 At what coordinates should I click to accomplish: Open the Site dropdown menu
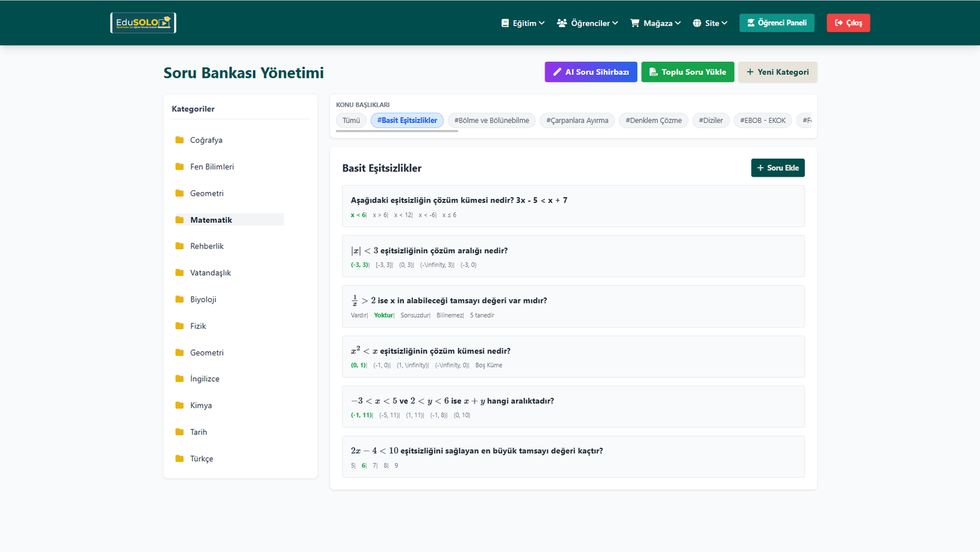pyautogui.click(x=710, y=23)
